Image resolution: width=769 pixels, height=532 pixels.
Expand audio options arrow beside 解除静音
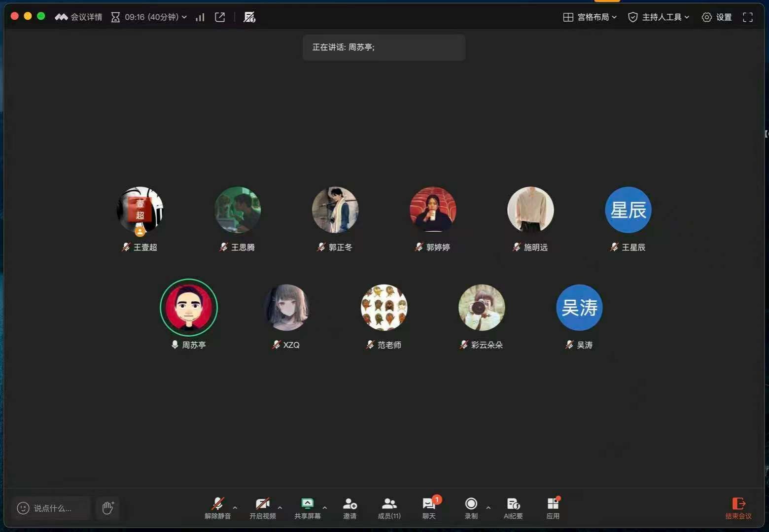[235, 507]
